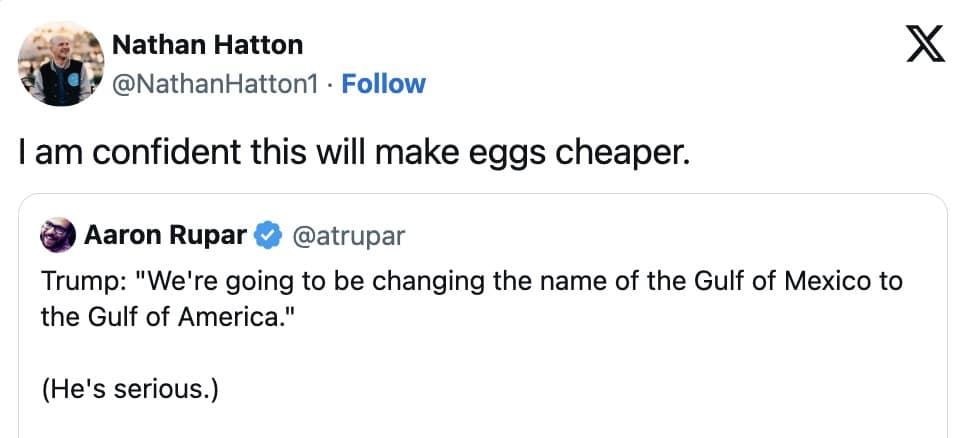Screen dimensions: 962x438
Task: Click Aaron Rupar's small avatar
Action: [58, 235]
